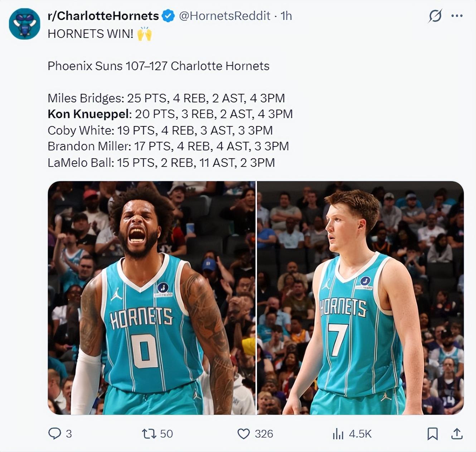Click the r/CharlotteHornets profile avatar
Image resolution: width=476 pixels, height=452 pixels.
click(x=24, y=24)
